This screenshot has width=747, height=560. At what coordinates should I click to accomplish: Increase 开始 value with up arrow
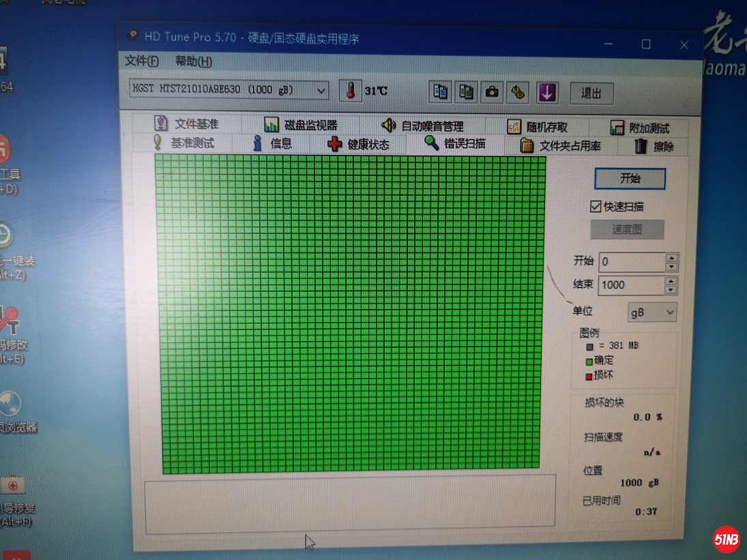pyautogui.click(x=672, y=258)
